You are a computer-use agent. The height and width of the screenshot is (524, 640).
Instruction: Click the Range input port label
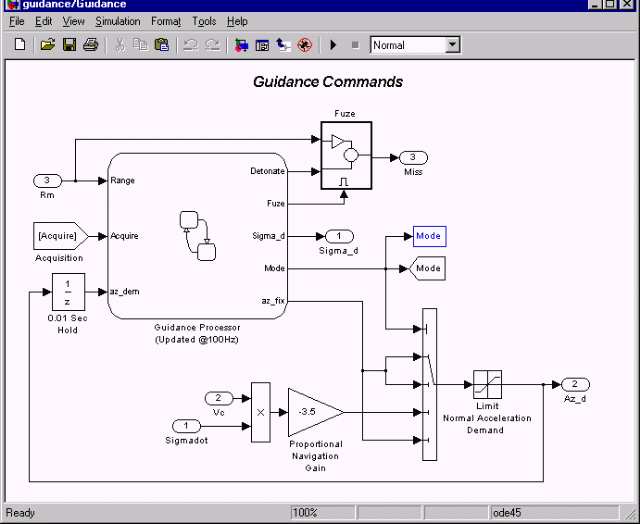(122, 180)
